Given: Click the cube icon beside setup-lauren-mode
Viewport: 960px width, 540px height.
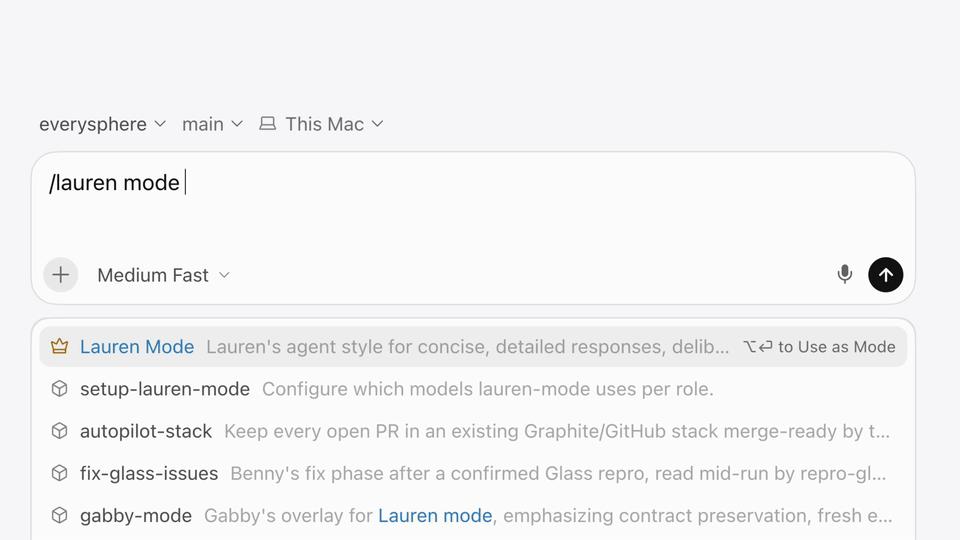Looking at the screenshot, I should tap(59, 389).
